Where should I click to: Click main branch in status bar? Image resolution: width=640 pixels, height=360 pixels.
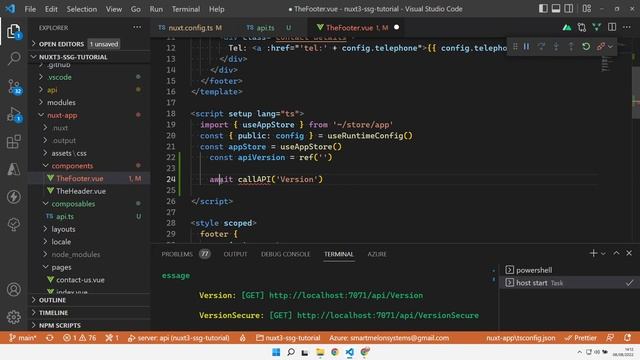pos(22,338)
